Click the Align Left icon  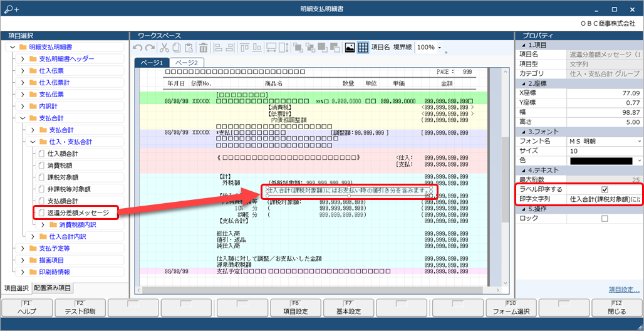(218, 48)
